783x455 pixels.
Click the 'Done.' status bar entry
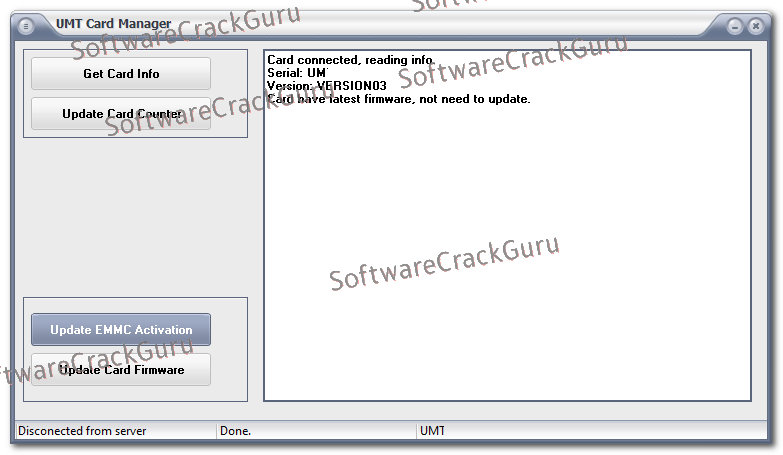[x=236, y=431]
